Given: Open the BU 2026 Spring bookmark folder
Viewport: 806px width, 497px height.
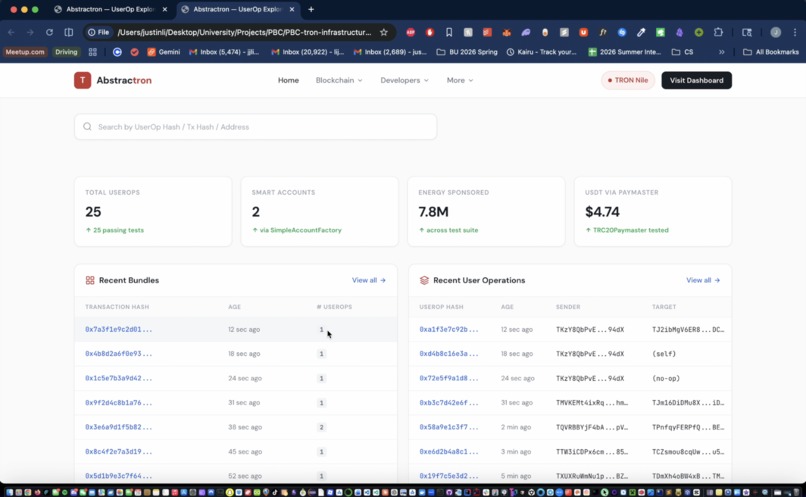Looking at the screenshot, I should click(x=467, y=52).
